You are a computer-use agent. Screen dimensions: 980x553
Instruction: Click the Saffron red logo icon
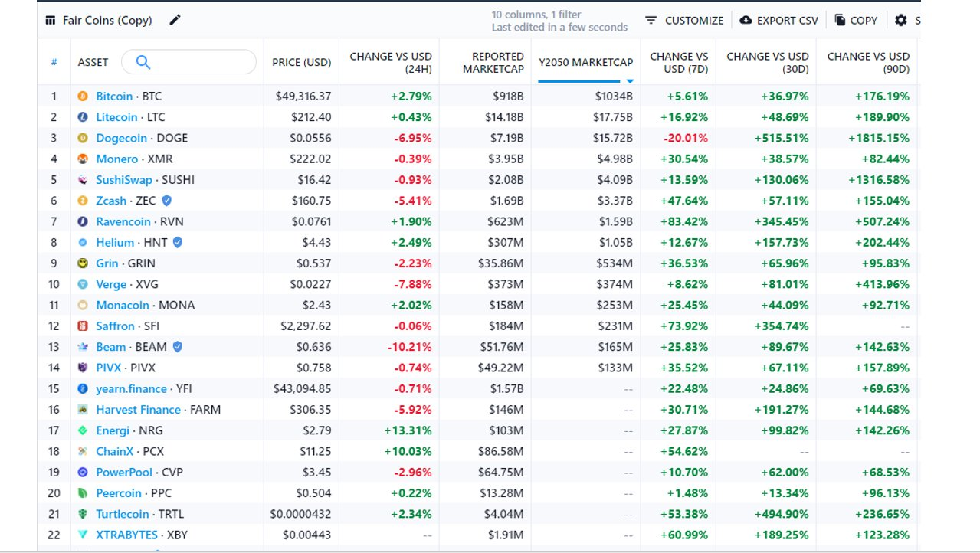pos(83,326)
